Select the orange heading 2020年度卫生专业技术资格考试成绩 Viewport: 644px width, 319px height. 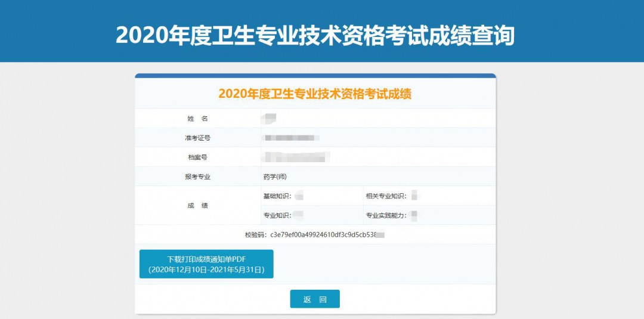point(315,94)
